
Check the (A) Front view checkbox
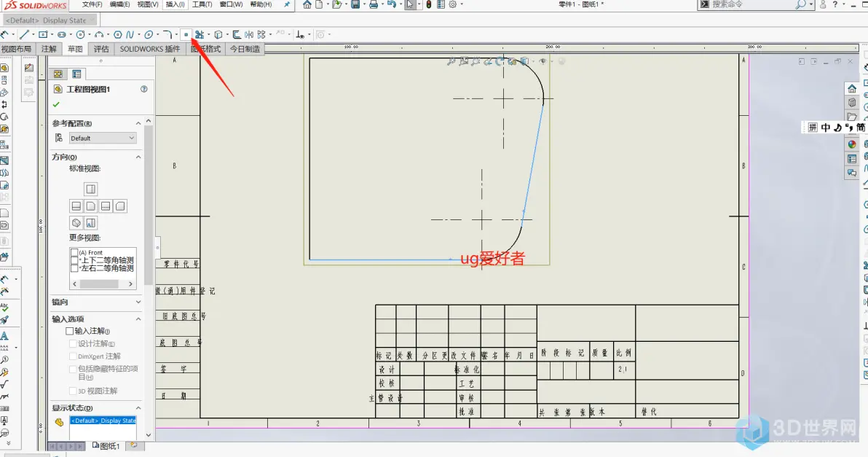74,252
